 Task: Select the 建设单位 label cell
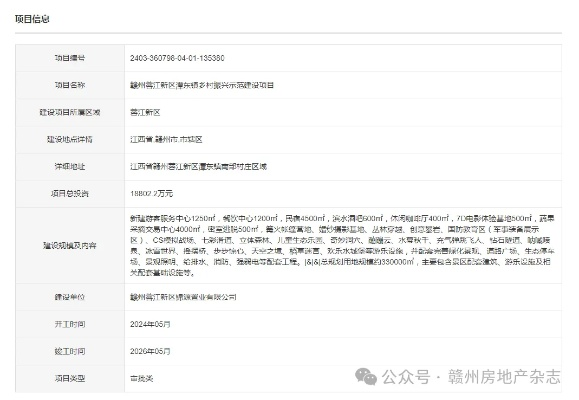(70, 297)
